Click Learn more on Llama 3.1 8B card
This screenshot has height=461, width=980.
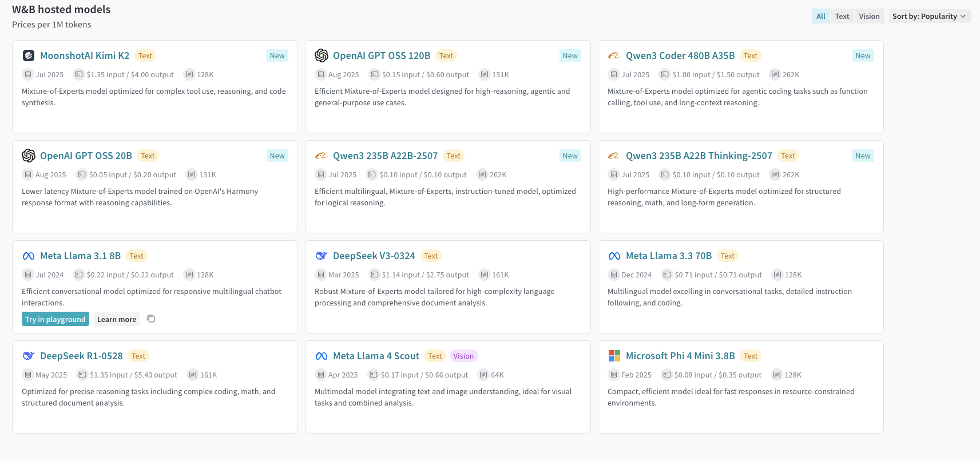coord(117,319)
